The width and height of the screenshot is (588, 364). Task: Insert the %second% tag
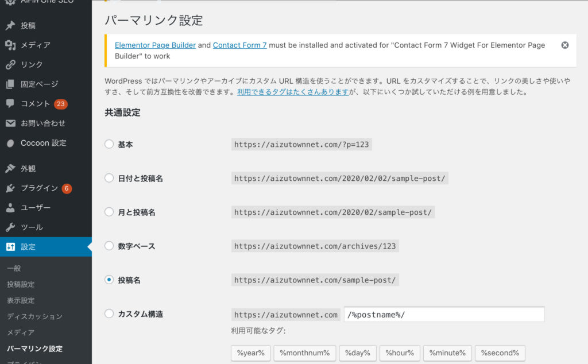click(500, 353)
